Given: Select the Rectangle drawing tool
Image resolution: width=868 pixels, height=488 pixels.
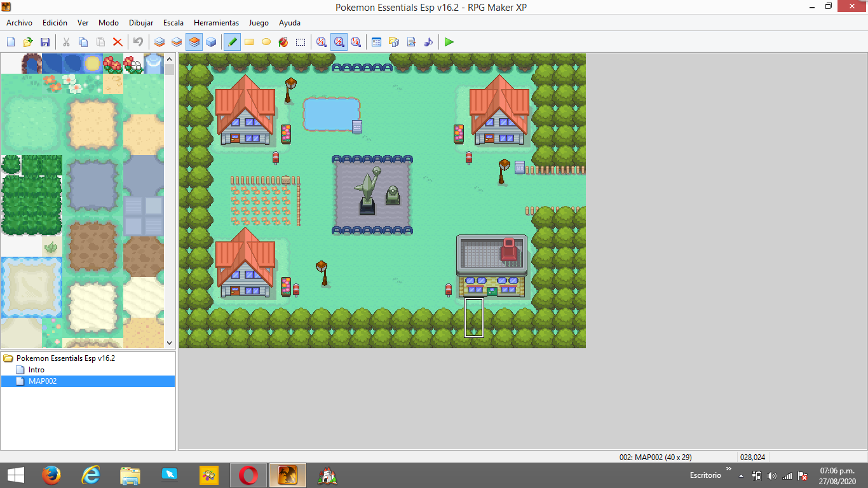Looking at the screenshot, I should click(249, 42).
